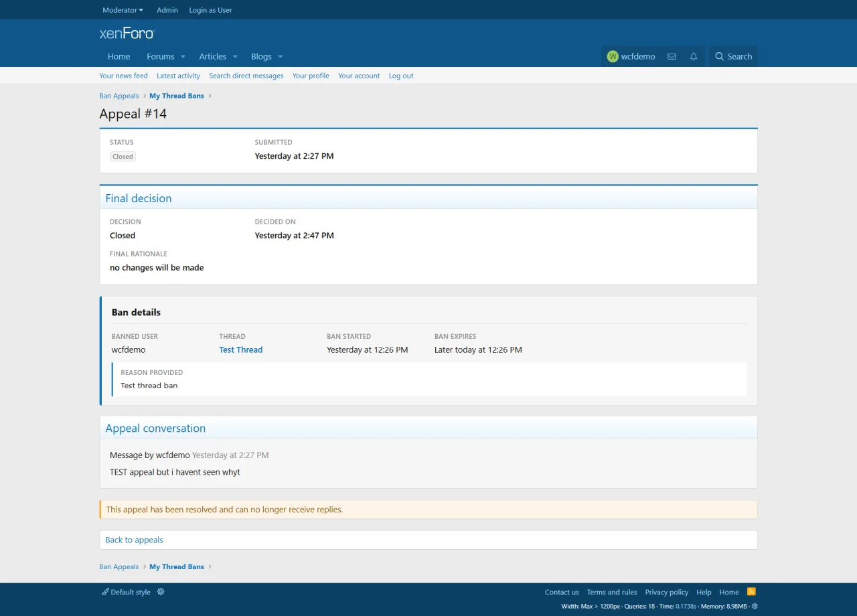Click Back to appeals
Image resolution: width=857 pixels, height=616 pixels.
(134, 540)
